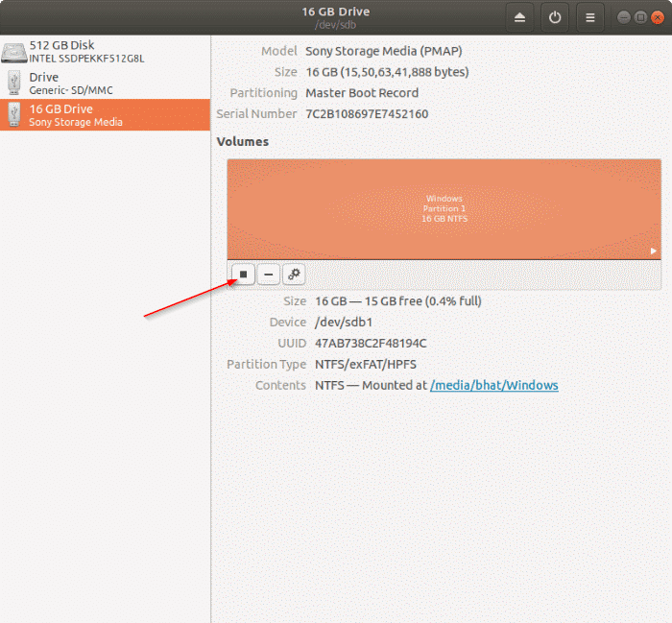Click the 16 GB (15,50,63,41,888 bytes) size value

point(387,72)
